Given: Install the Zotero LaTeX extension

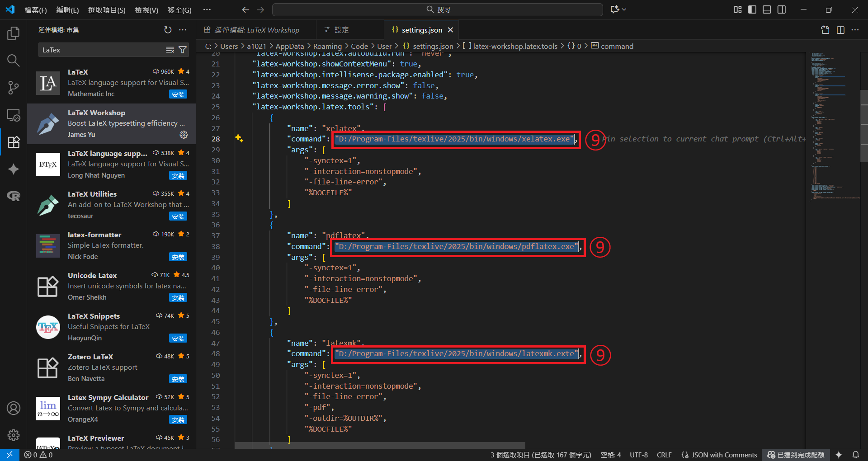Looking at the screenshot, I should pos(178,379).
